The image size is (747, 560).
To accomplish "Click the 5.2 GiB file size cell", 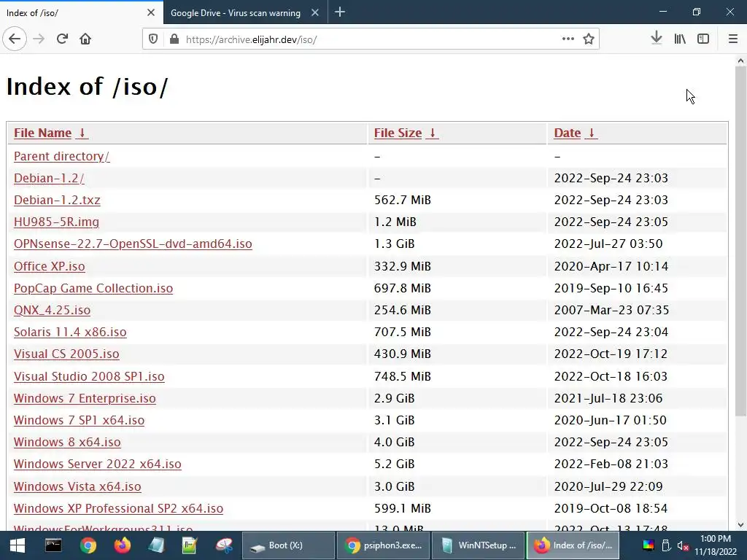I will coord(457,464).
